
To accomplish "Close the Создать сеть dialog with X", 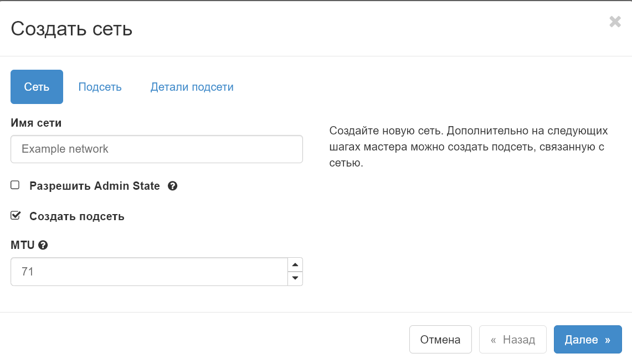I will click(615, 22).
